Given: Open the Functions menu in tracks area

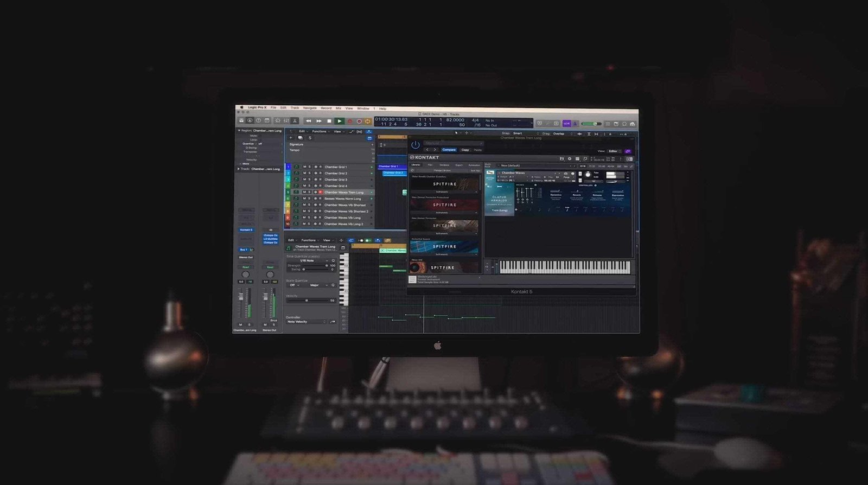Looking at the screenshot, I should 320,131.
